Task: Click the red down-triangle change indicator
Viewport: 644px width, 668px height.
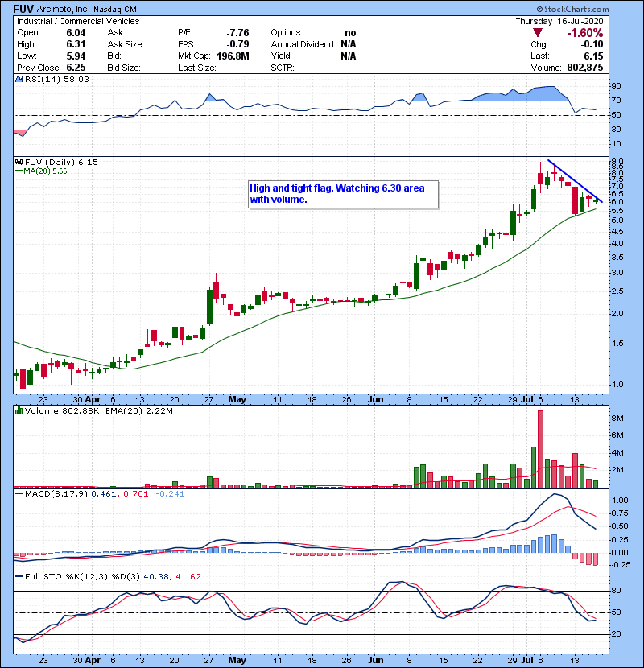Action: click(538, 33)
